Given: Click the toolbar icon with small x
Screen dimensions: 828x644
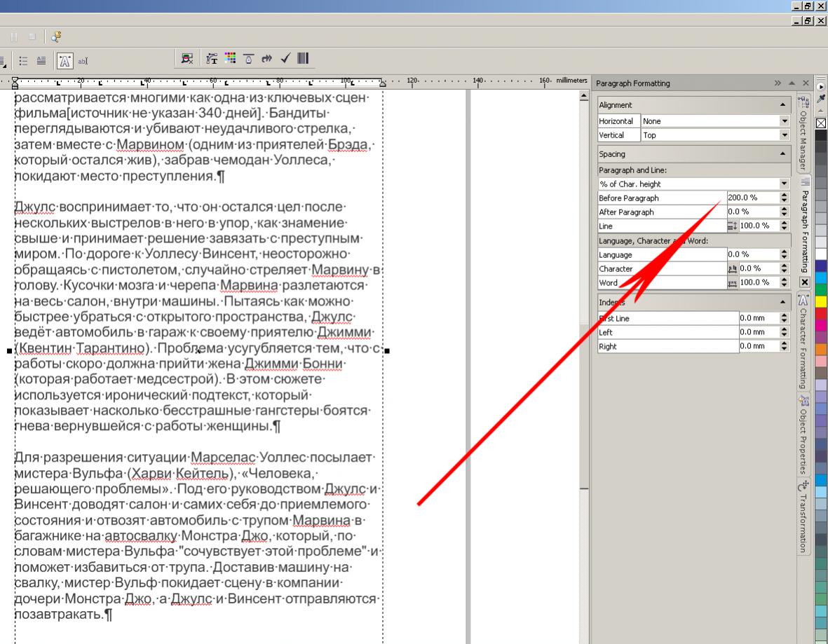Looking at the screenshot, I should point(187,59).
